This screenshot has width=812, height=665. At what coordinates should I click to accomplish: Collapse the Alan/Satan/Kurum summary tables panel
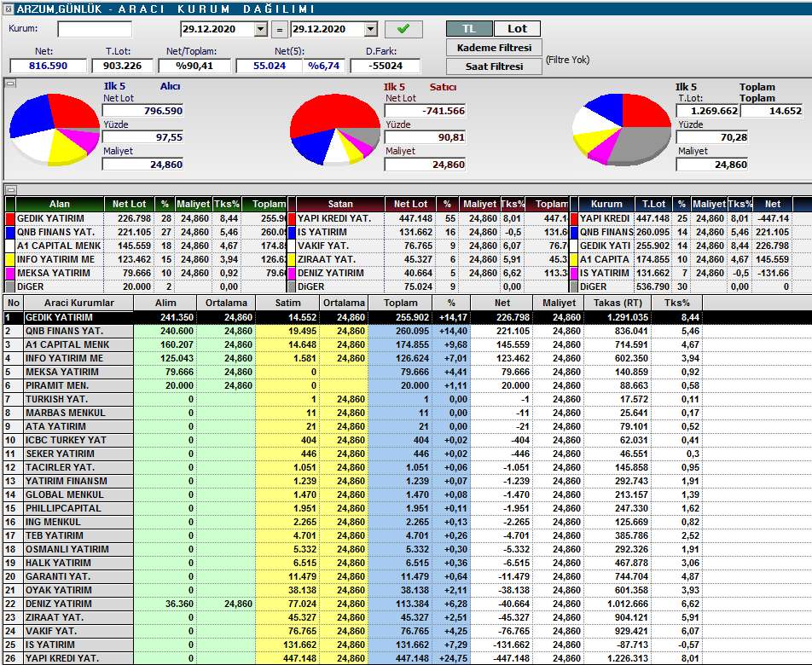coord(10,190)
